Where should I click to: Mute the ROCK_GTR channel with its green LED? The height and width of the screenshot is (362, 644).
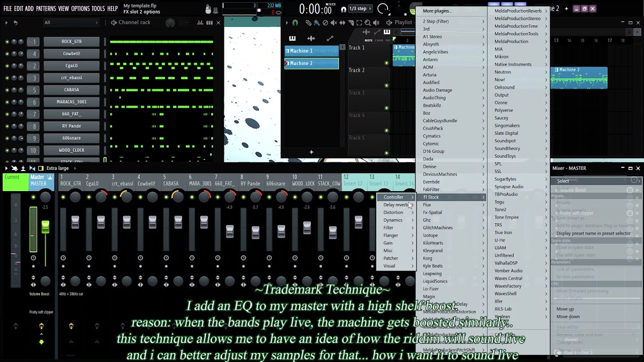pos(7,42)
